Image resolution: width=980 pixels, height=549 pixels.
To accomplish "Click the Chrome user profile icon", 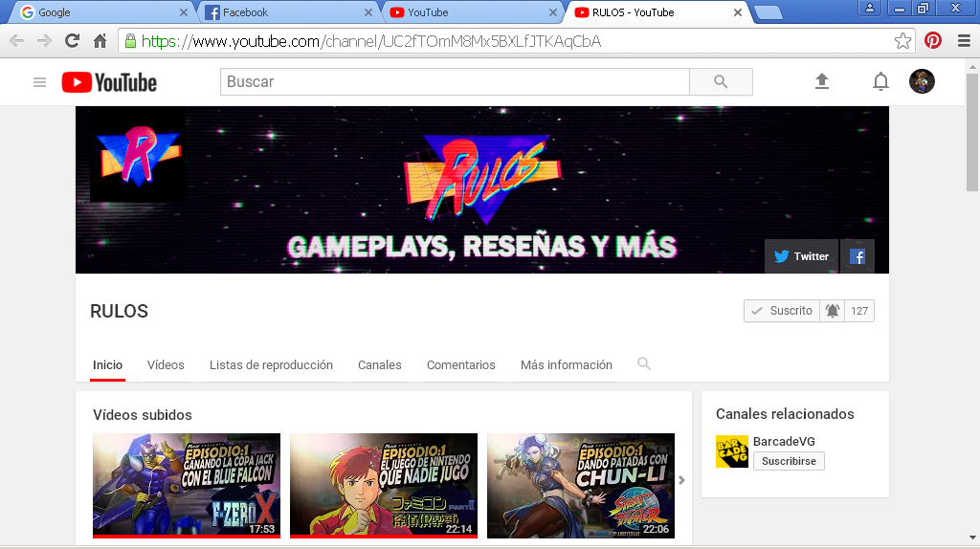I will (x=869, y=8).
